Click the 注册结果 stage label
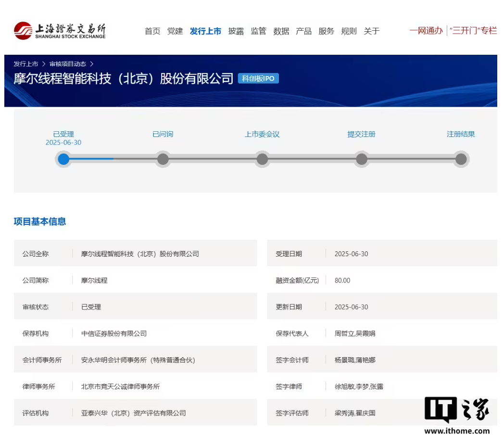The height and width of the screenshot is (447, 504). 461,134
